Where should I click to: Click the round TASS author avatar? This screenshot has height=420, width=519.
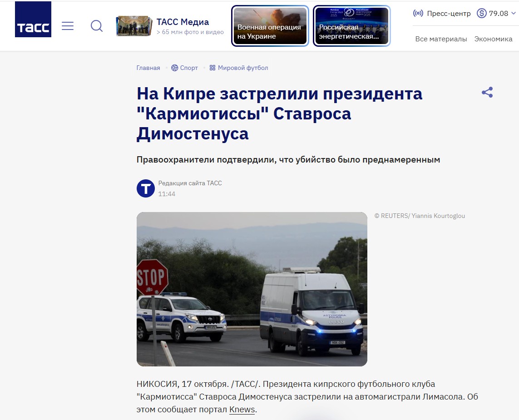[146, 188]
